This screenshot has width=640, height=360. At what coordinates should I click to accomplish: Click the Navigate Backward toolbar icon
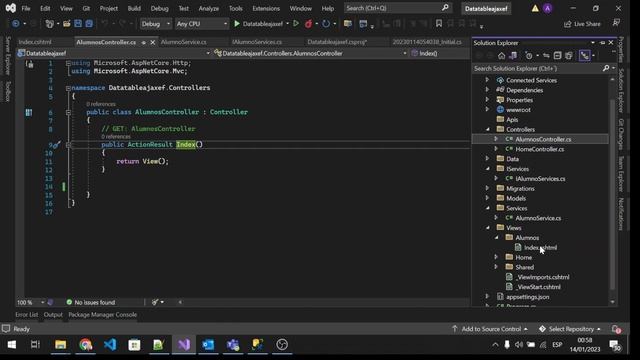[x=16, y=24]
